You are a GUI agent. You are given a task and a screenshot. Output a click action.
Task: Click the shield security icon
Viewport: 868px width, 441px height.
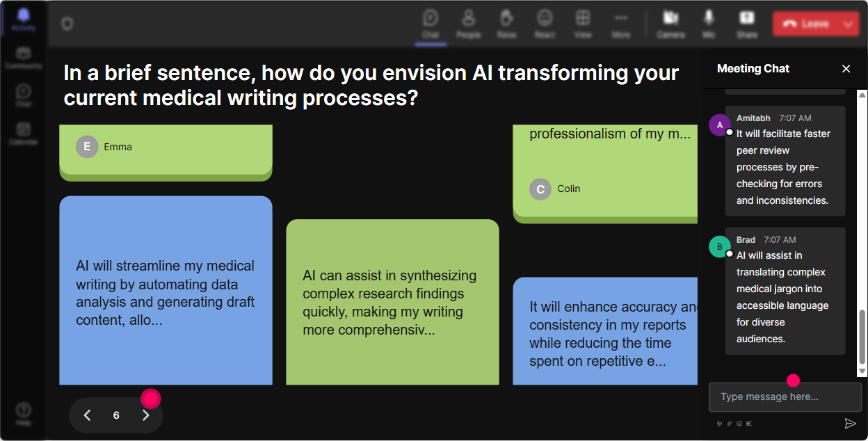point(67,24)
